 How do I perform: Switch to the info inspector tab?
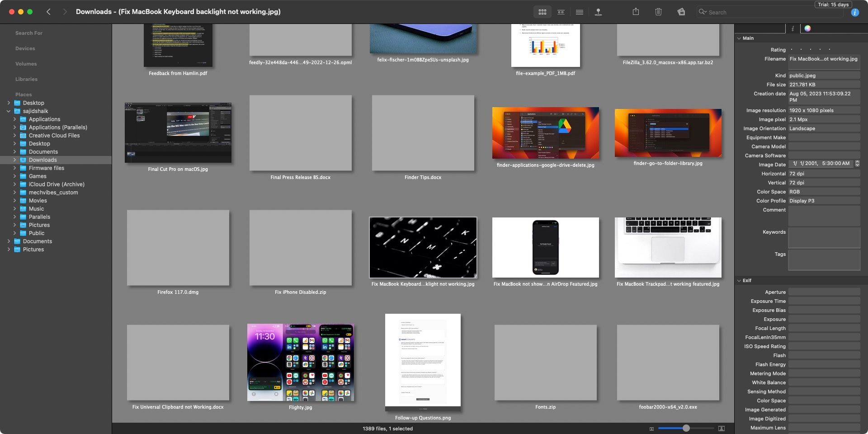pyautogui.click(x=793, y=28)
